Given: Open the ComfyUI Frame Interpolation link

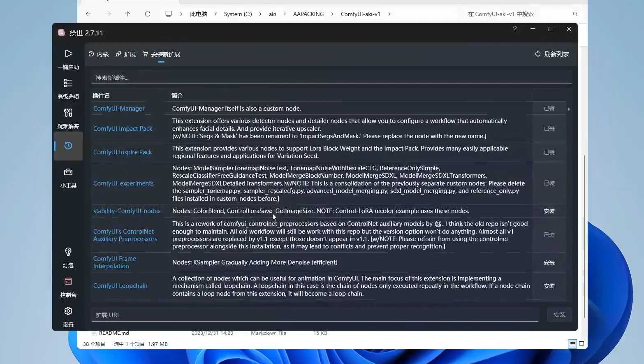Looking at the screenshot, I should pyautogui.click(x=114, y=262).
